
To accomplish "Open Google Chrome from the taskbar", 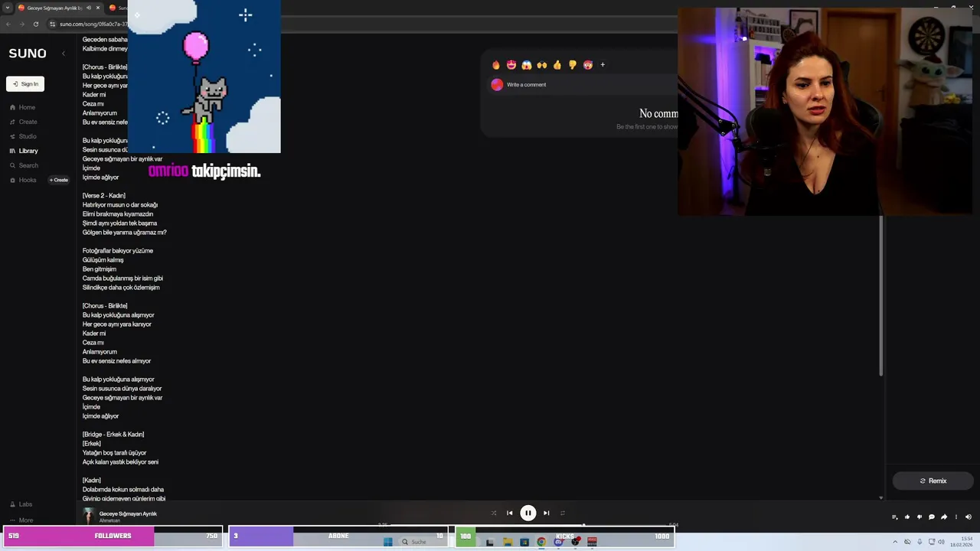I will click(541, 542).
